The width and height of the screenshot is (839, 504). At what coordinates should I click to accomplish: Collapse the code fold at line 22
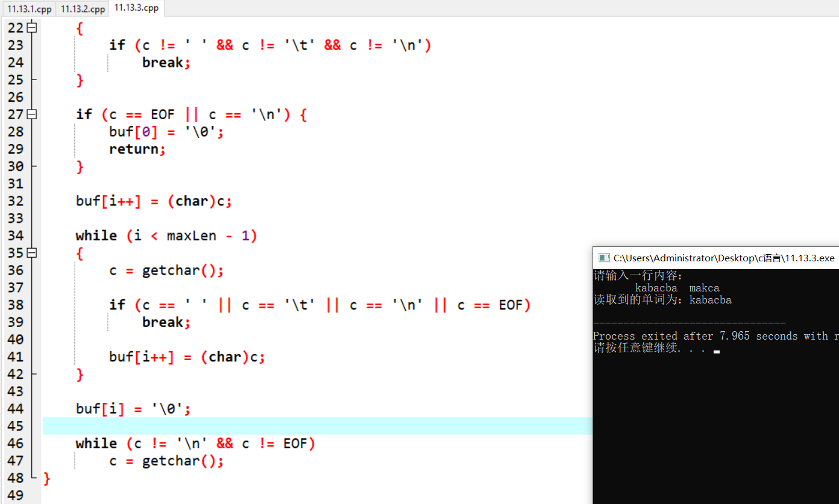pyautogui.click(x=32, y=28)
